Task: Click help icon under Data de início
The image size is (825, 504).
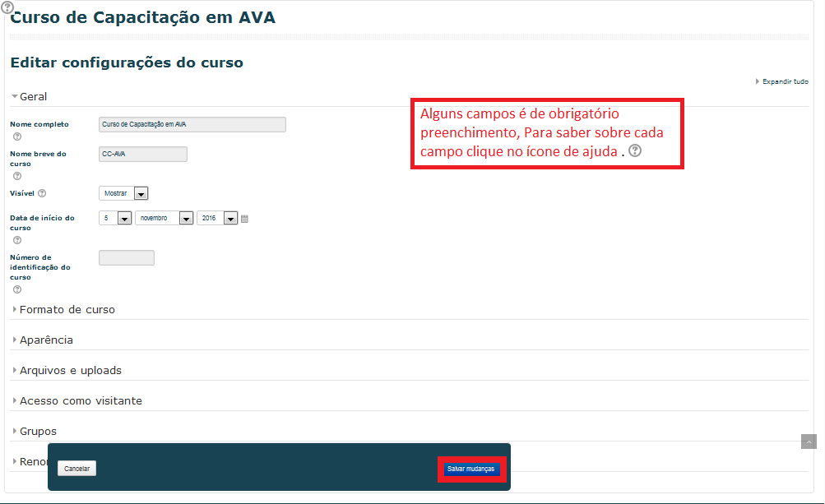Action: tap(17, 240)
